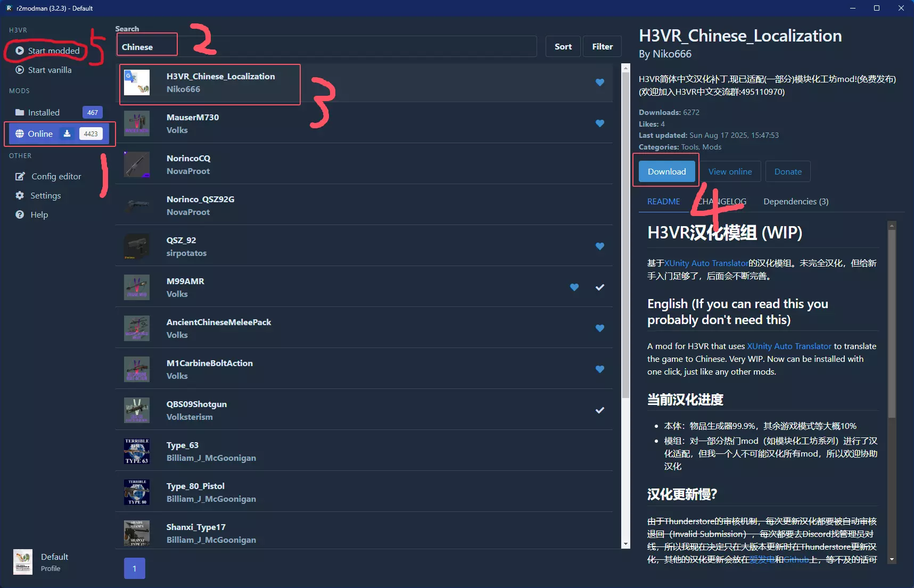The height and width of the screenshot is (588, 914).
Task: Select the Norinco_QSZ92G mod row
Action: coord(364,205)
